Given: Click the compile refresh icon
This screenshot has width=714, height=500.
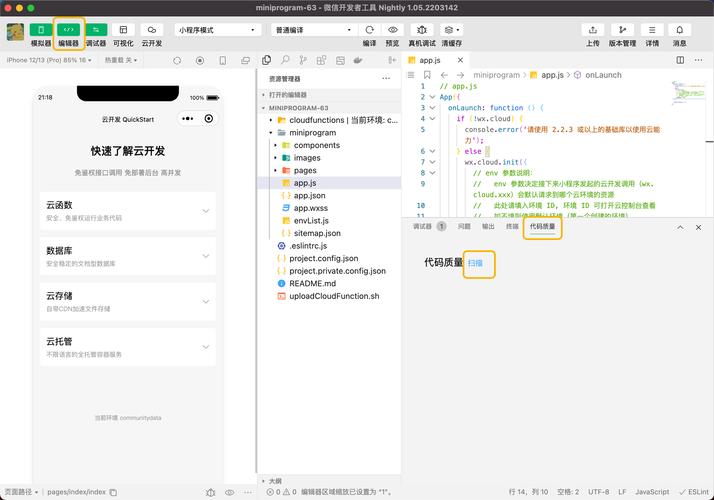Looking at the screenshot, I should point(369,30).
